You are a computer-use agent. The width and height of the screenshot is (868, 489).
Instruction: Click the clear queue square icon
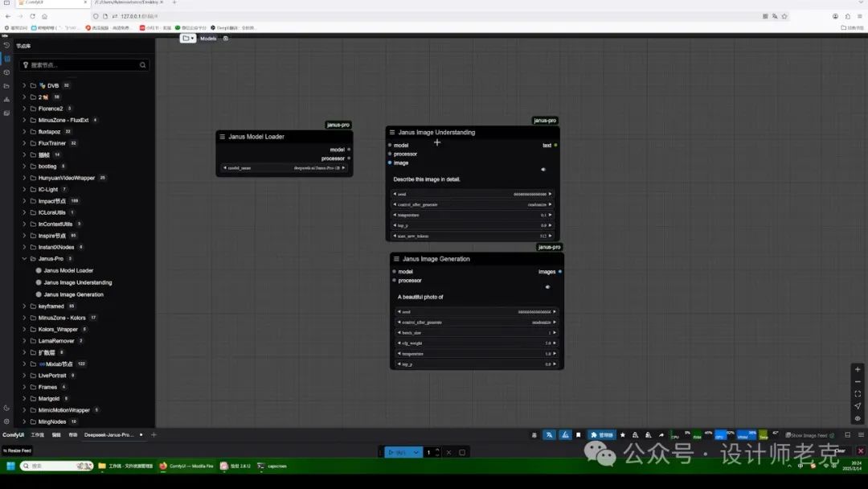(x=462, y=453)
